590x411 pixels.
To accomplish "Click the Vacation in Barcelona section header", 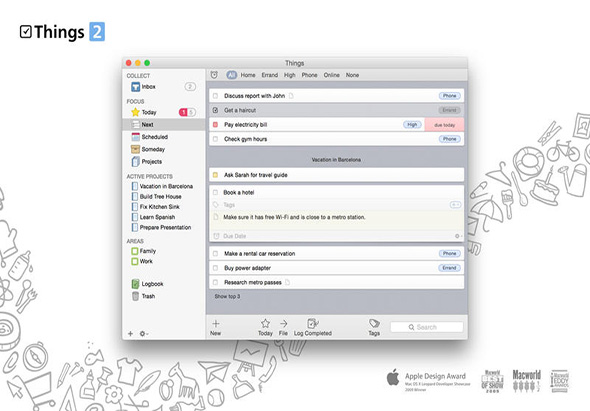I will [x=336, y=160].
